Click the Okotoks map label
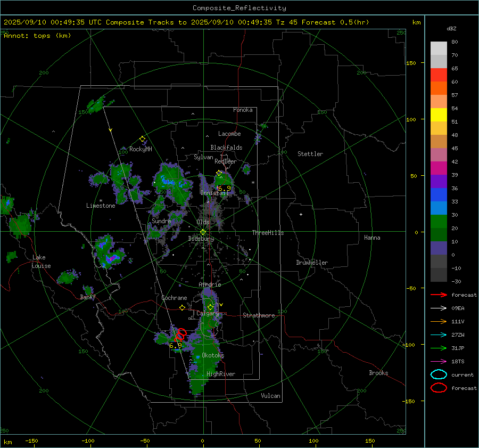The width and height of the screenshot is (479, 448). click(213, 355)
